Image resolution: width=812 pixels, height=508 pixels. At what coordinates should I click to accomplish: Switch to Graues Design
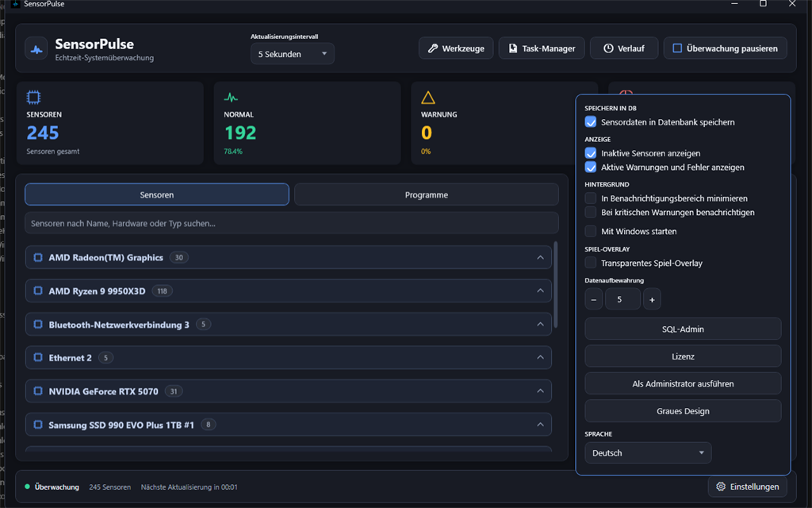(683, 411)
